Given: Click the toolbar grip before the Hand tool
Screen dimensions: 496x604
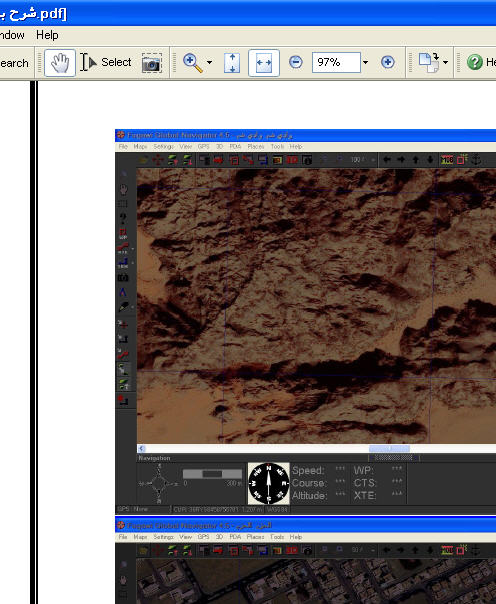Looking at the screenshot, I should [39, 63].
